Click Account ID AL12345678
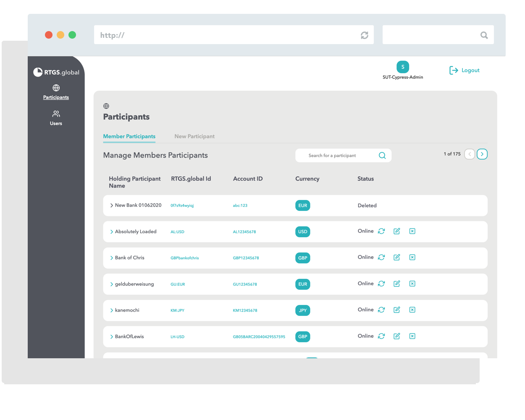 click(244, 232)
